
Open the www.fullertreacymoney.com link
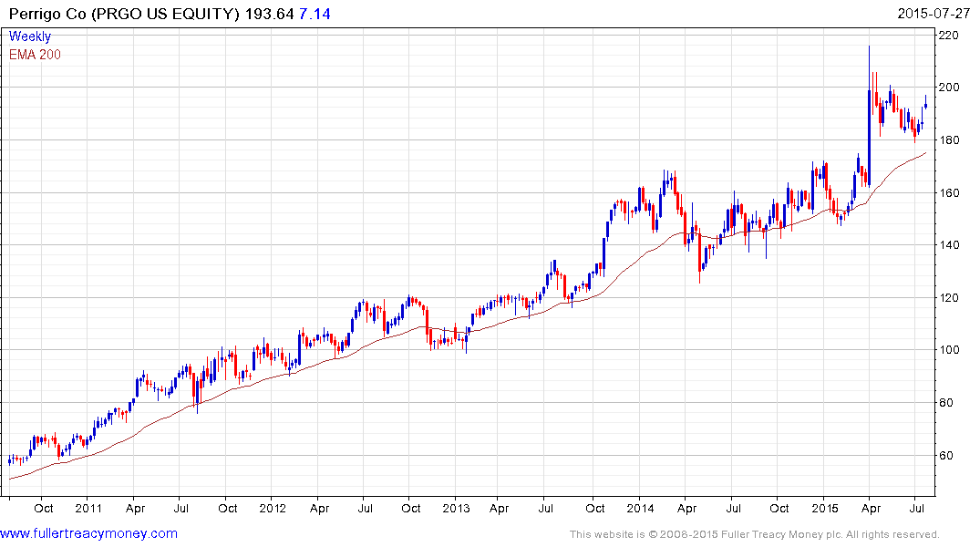click(88, 534)
